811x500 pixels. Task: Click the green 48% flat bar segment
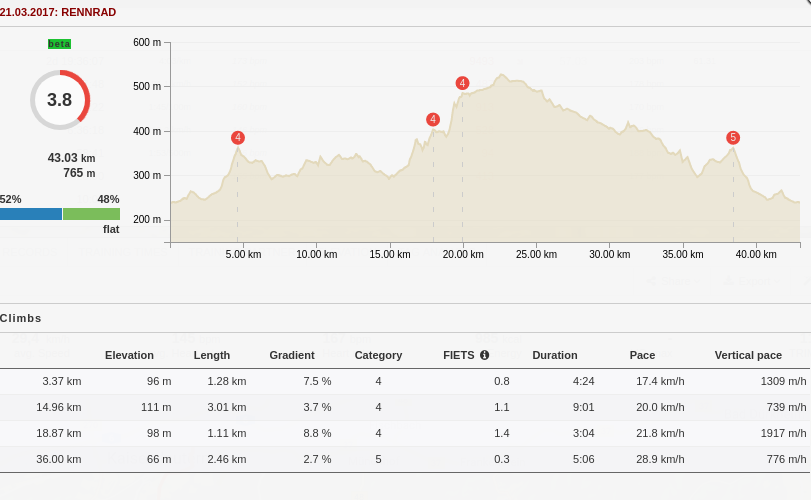[91, 214]
